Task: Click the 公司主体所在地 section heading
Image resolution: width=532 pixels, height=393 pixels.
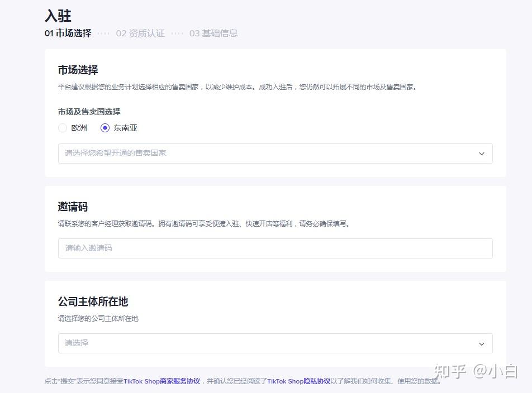Action: click(x=93, y=301)
